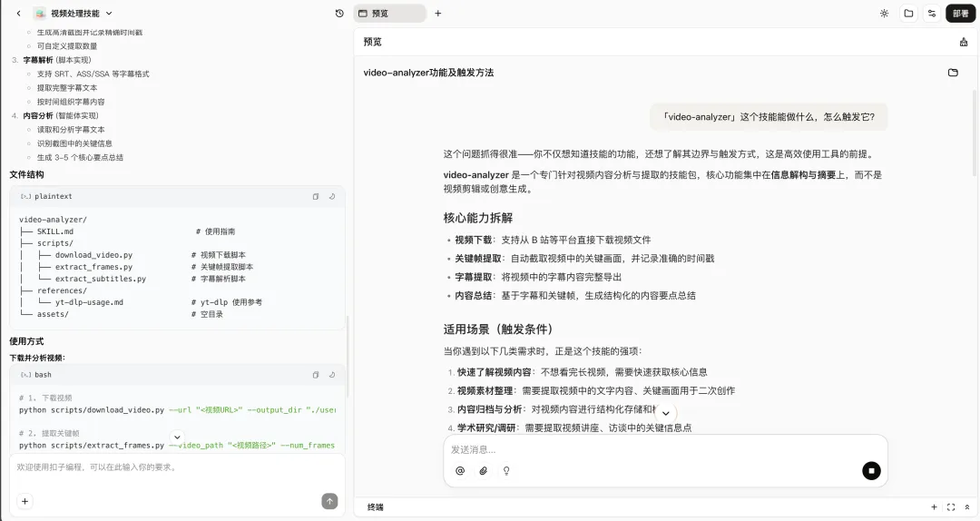Click the @ mention icon in message box
The image size is (980, 521).
[460, 471]
